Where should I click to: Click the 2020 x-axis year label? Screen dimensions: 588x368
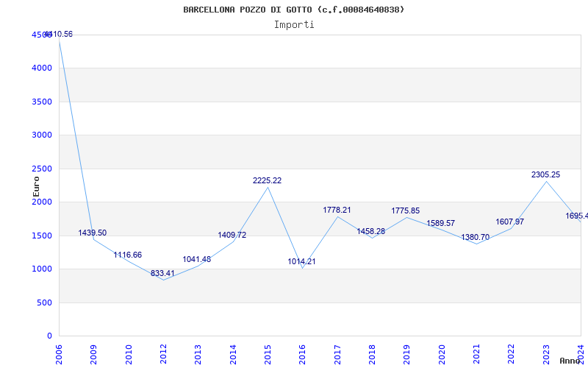[442, 354]
